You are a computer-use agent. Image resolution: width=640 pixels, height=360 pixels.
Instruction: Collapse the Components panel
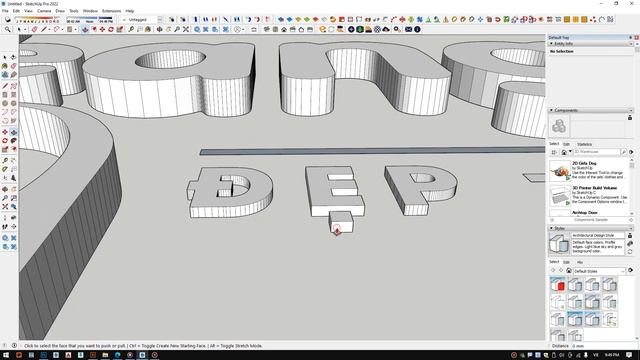coord(551,110)
